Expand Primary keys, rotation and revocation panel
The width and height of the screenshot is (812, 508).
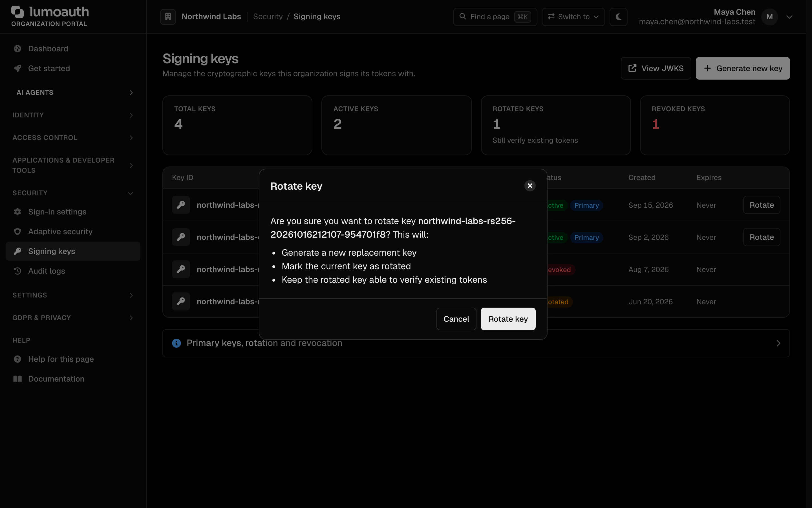(x=476, y=343)
